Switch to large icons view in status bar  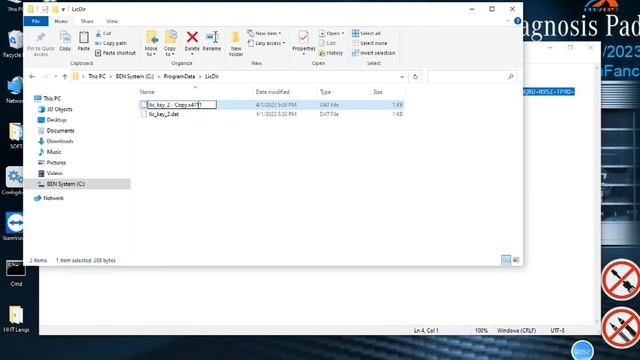[516, 260]
